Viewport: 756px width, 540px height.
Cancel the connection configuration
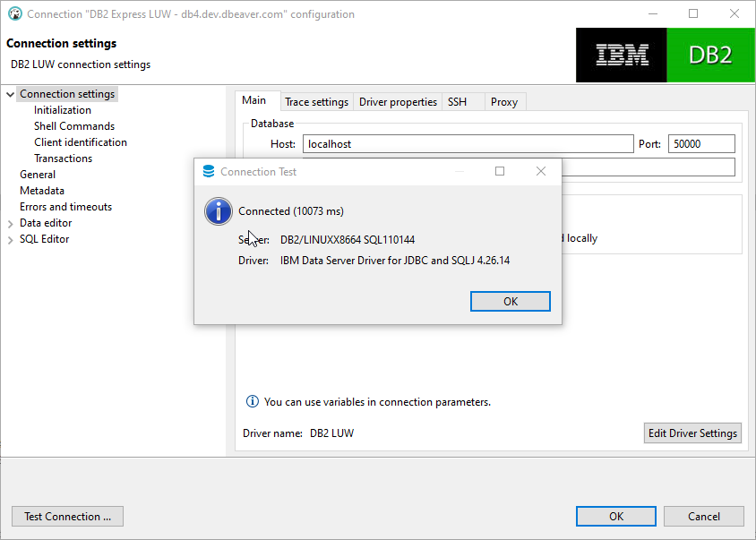703,516
